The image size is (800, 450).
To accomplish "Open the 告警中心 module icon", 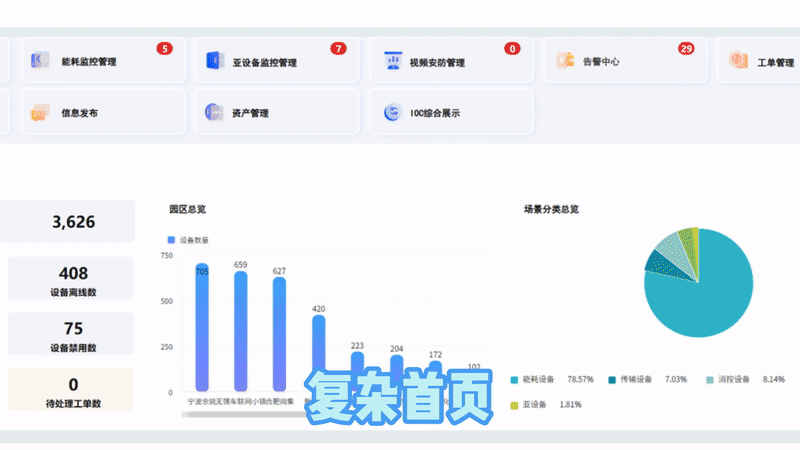I will (565, 60).
